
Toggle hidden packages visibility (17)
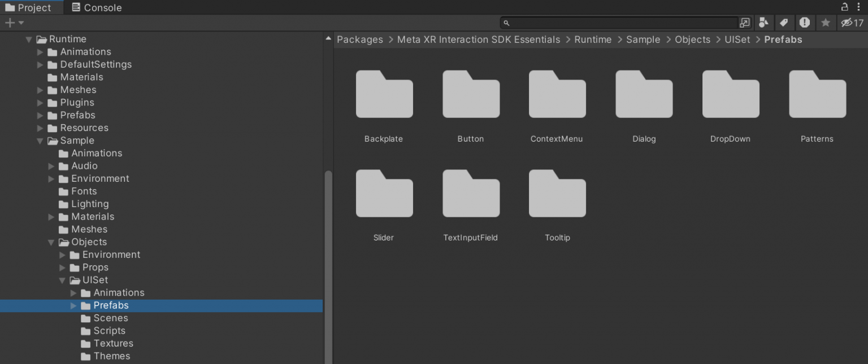point(852,23)
